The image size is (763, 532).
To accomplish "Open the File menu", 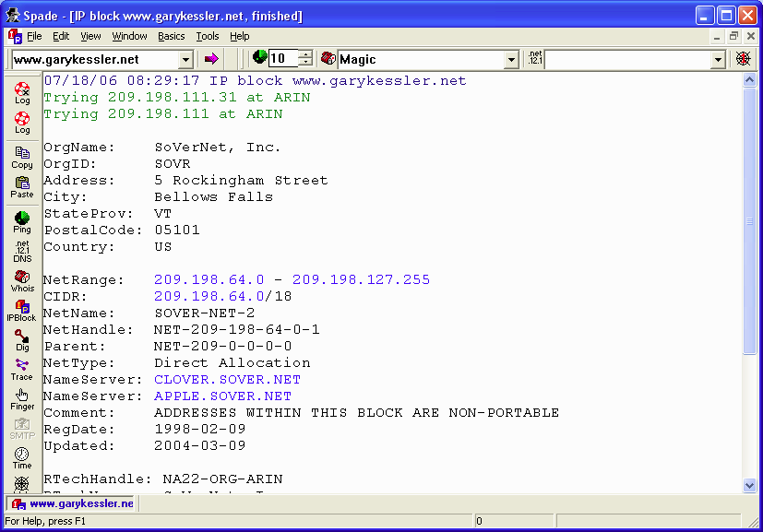I will click(34, 36).
